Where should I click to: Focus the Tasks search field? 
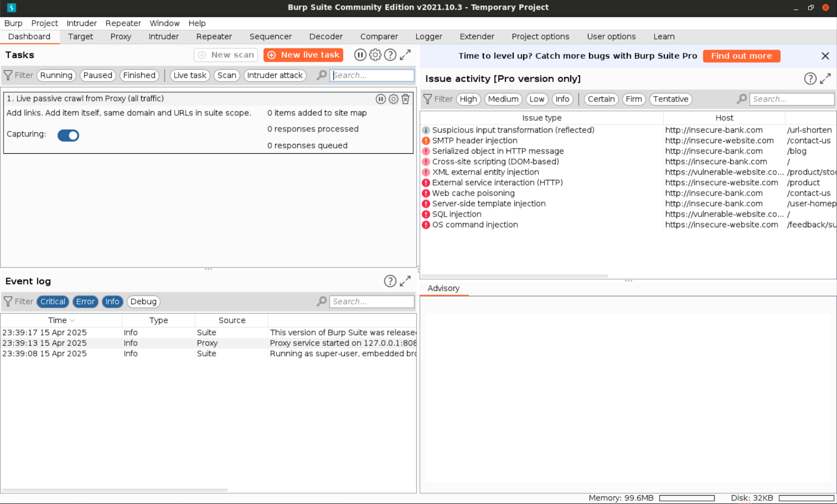click(372, 75)
